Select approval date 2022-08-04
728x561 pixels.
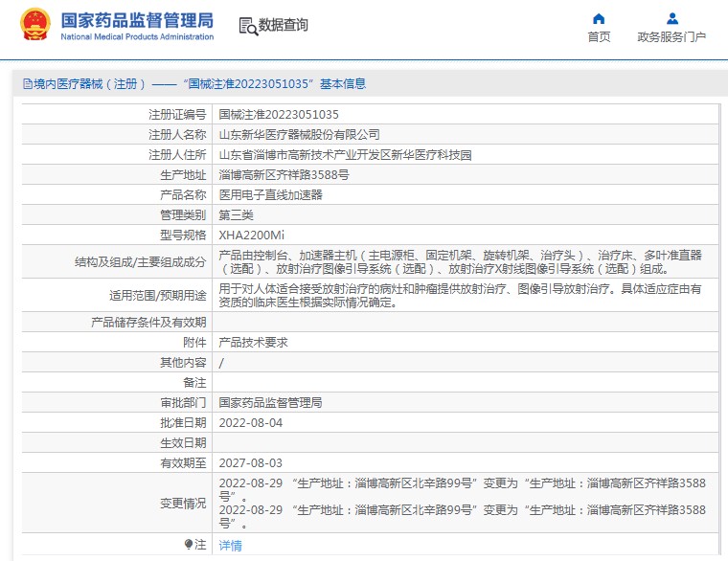coord(251,423)
